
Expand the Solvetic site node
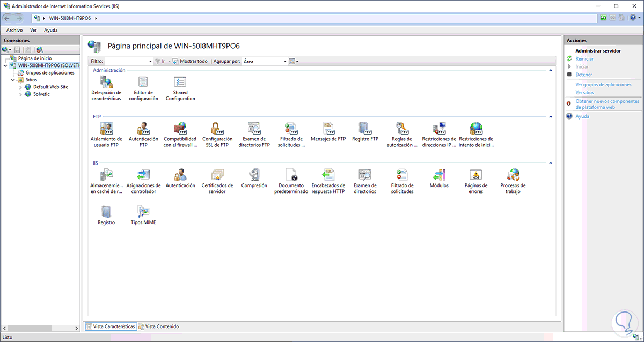pyautogui.click(x=21, y=94)
